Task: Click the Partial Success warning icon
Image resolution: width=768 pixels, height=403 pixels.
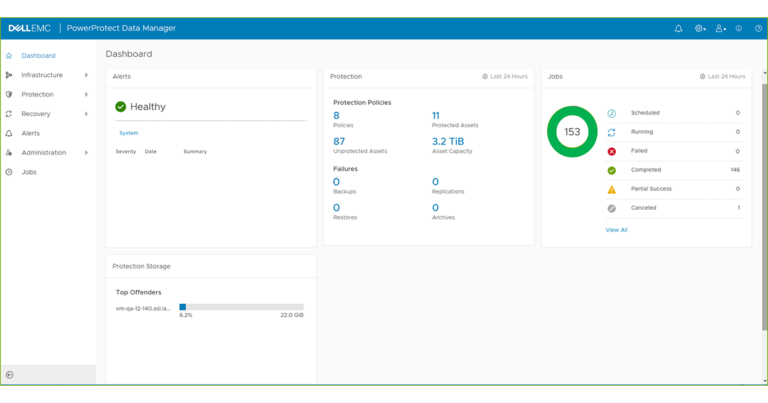Action: 612,190
